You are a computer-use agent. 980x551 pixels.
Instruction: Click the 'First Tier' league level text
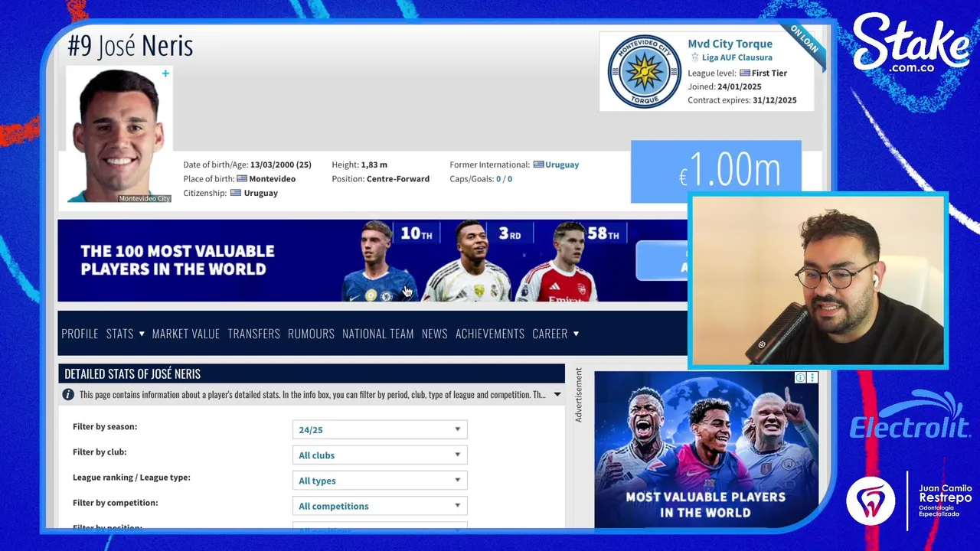pos(769,73)
